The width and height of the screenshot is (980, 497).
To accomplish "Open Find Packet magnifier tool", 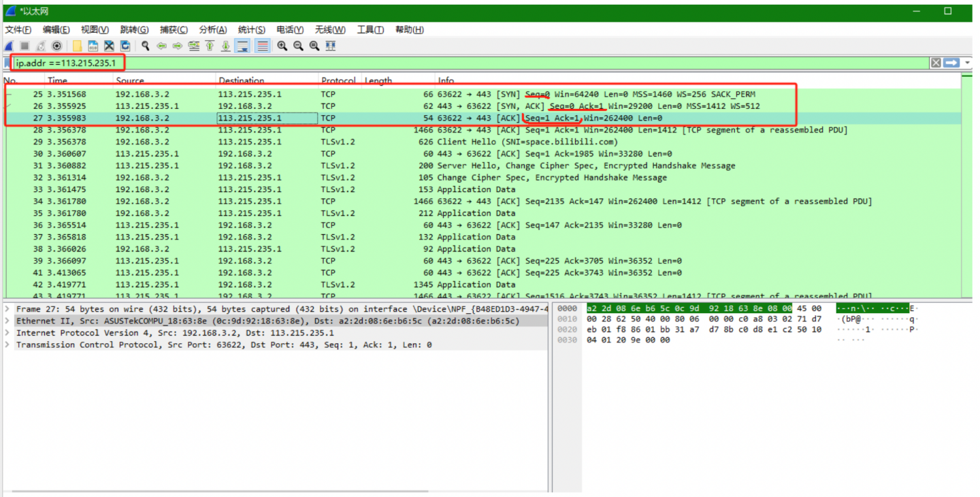I will click(x=146, y=46).
